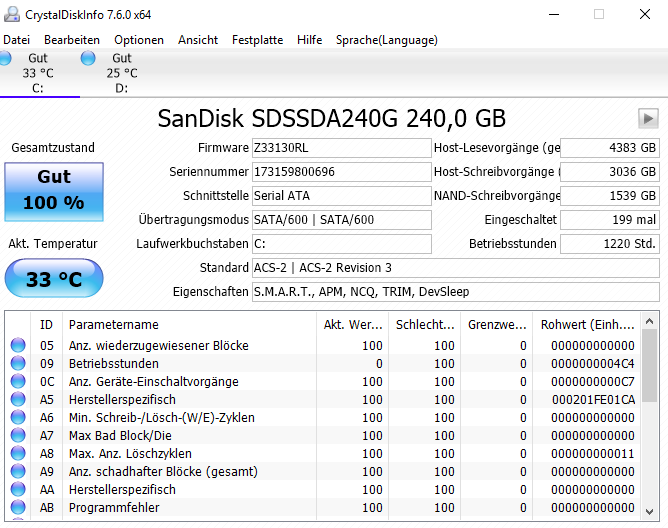
Task: Click status icon of attribute A7 row
Action: point(18,435)
